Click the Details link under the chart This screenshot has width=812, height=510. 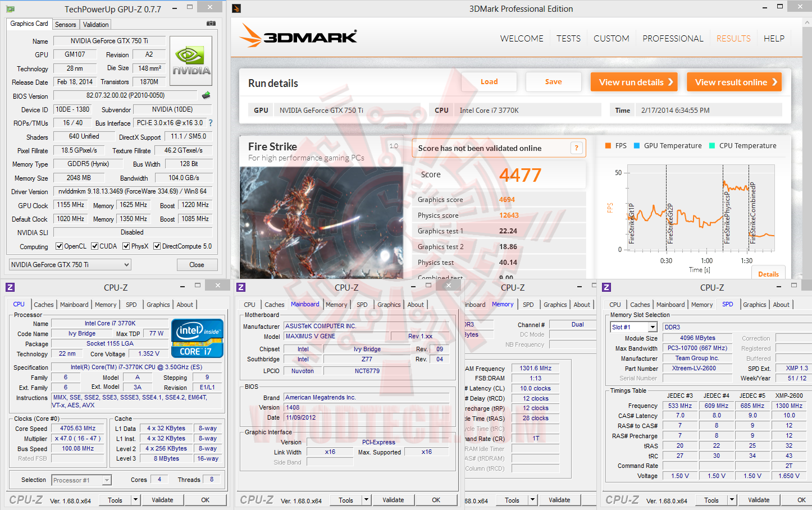(x=768, y=274)
